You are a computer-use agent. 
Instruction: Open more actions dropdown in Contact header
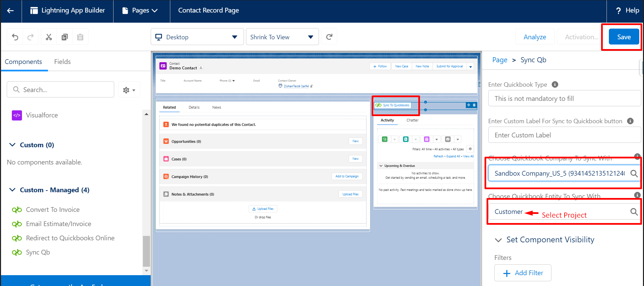[x=470, y=67]
